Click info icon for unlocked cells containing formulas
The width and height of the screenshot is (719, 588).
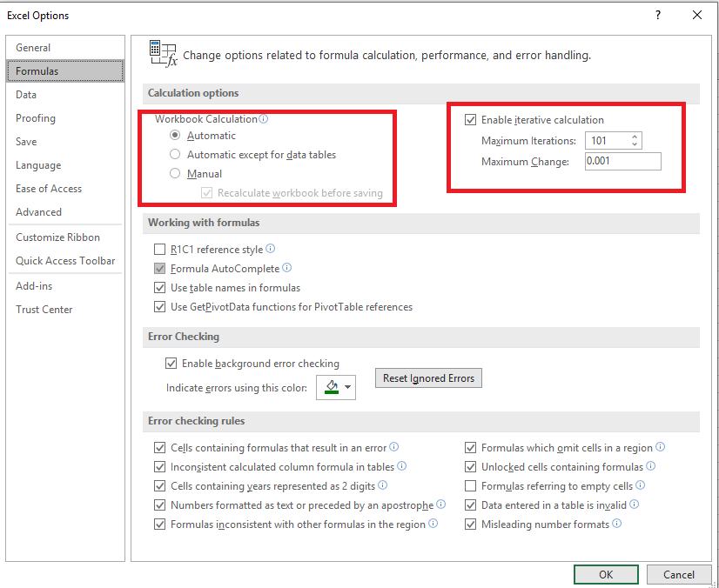point(651,466)
